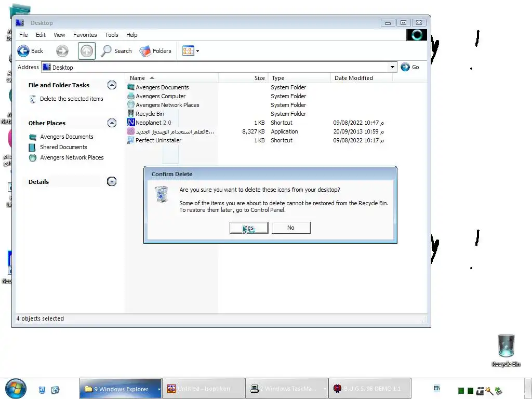
Task: Open the Favorites menu
Action: (85, 35)
